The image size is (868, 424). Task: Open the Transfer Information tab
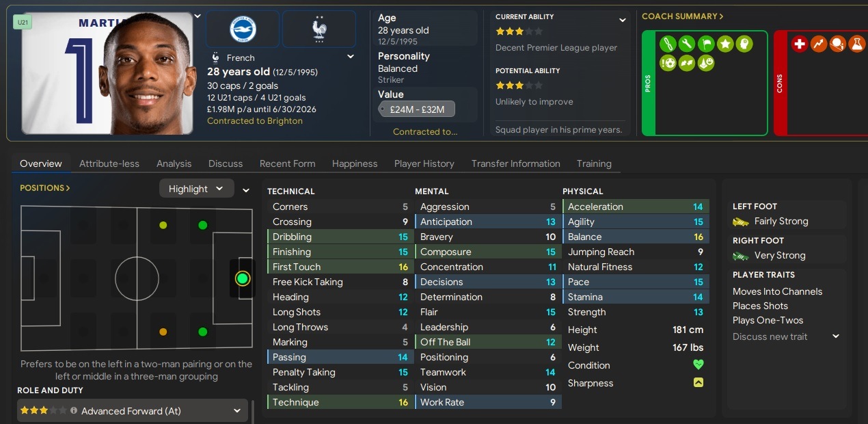516,163
